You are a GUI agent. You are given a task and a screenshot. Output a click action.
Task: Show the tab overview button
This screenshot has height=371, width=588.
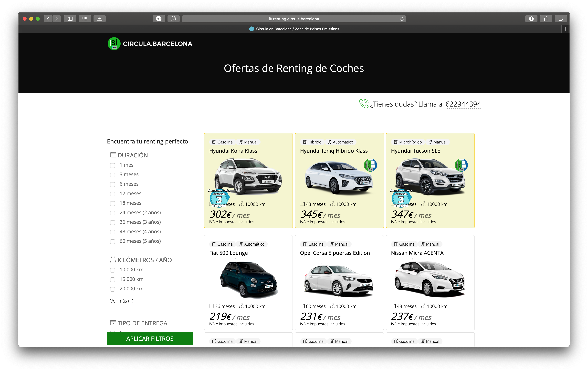point(561,19)
